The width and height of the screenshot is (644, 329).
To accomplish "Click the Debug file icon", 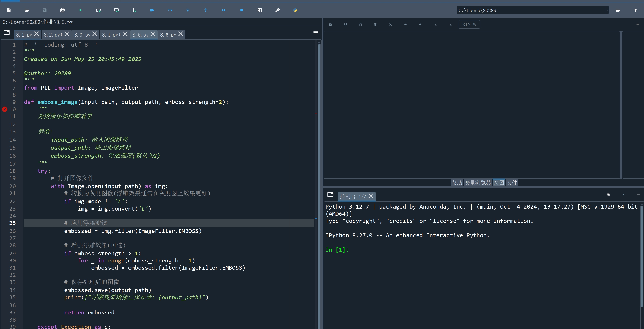I will (x=152, y=10).
